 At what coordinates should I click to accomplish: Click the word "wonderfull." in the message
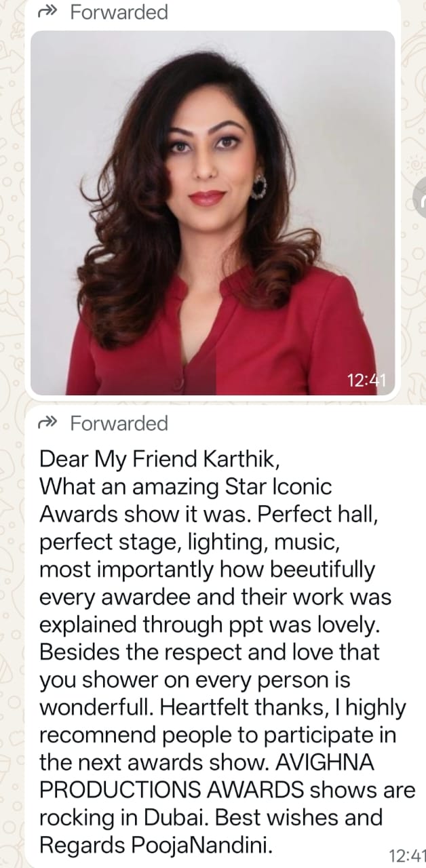pyautogui.click(x=97, y=707)
